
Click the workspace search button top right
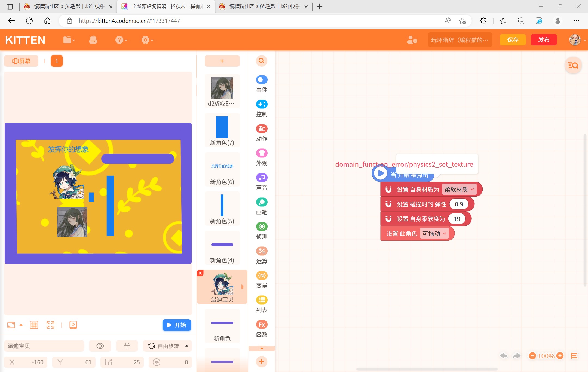(x=573, y=65)
